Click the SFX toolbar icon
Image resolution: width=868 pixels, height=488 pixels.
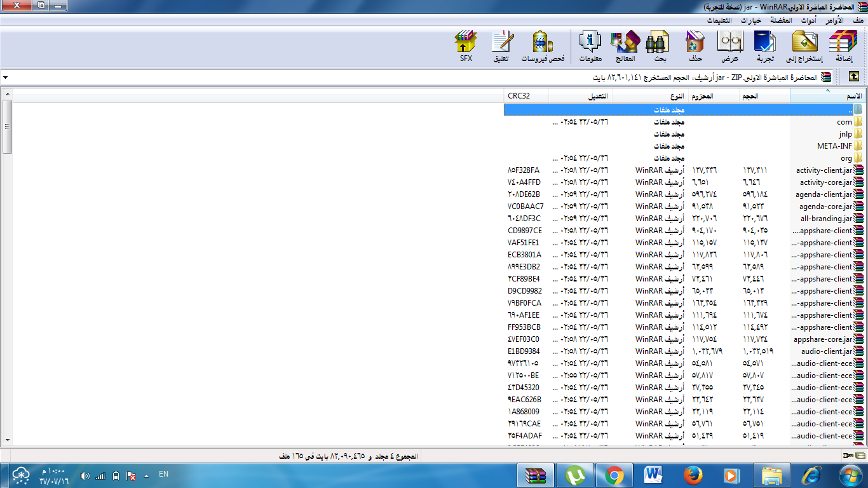466,46
